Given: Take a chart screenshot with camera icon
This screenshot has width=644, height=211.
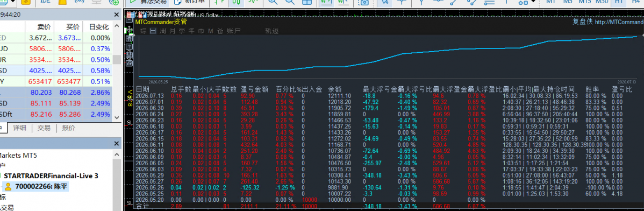Looking at the screenshot, I should [x=363, y=2].
